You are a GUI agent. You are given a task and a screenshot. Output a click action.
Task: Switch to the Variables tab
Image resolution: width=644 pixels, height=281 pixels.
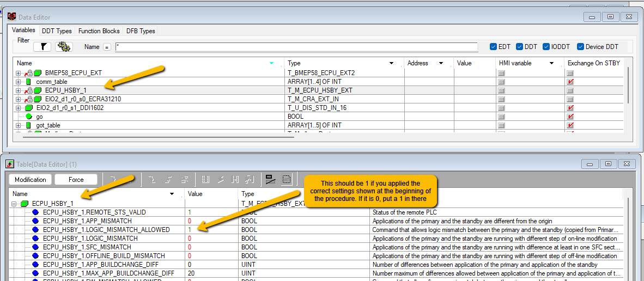pyautogui.click(x=23, y=30)
